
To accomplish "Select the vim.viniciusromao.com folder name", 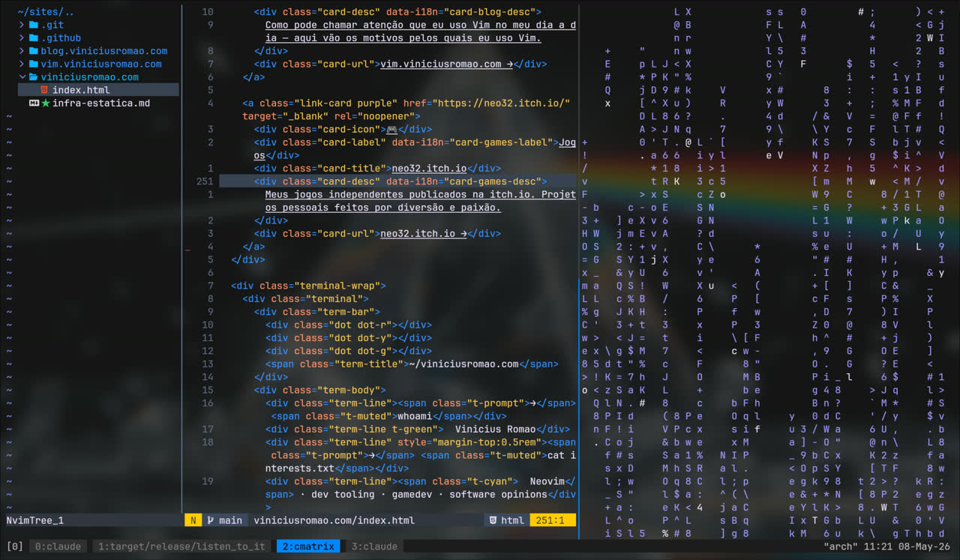I will pyautogui.click(x=101, y=64).
